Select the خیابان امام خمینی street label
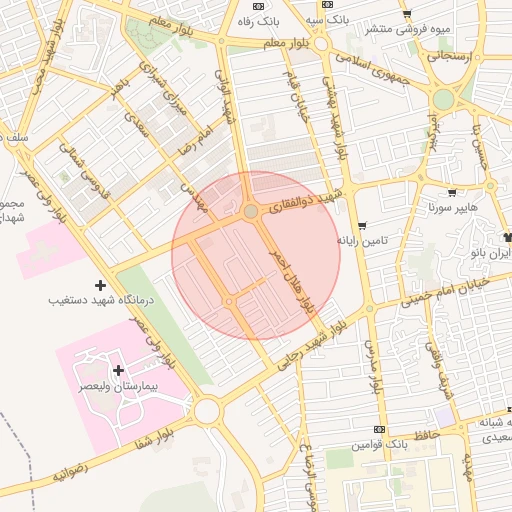 (x=445, y=292)
